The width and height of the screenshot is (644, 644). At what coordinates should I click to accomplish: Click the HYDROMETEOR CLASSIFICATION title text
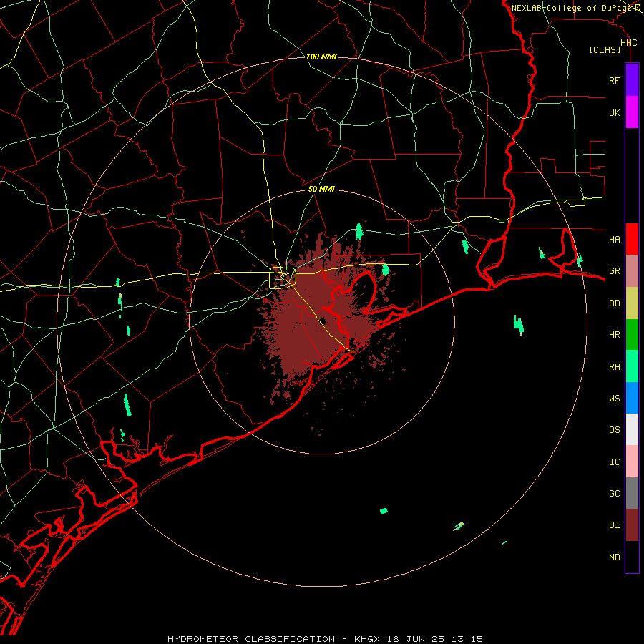pyautogui.click(x=251, y=639)
